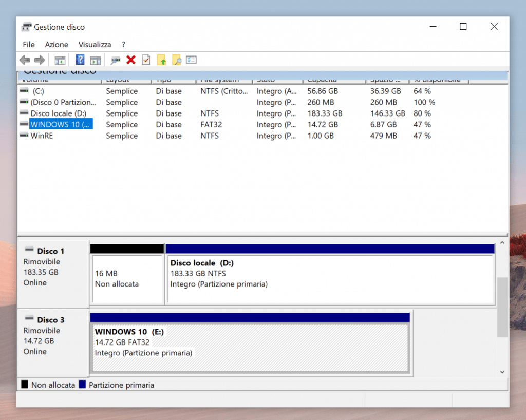Image resolution: width=526 pixels, height=420 pixels.
Task: Toggle the console tree pane icon
Action: coord(60,60)
